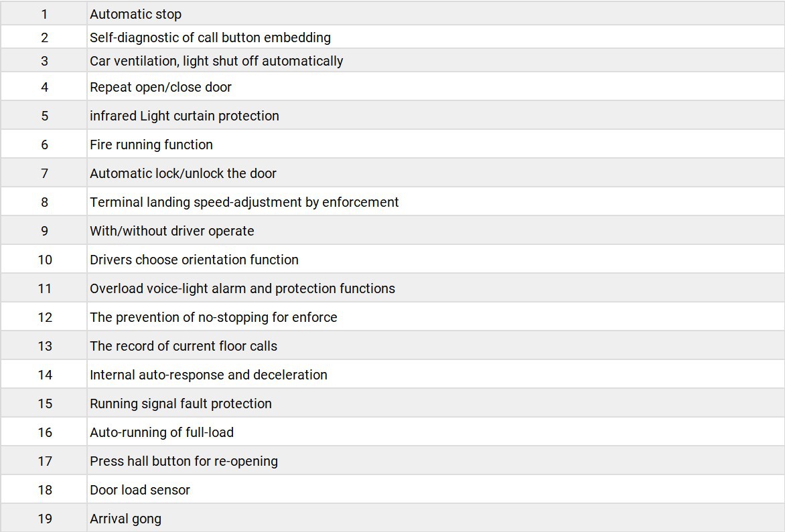This screenshot has width=785, height=532.
Task: Click 'Car ventilation, light shut off automatically'
Action: tap(216, 61)
